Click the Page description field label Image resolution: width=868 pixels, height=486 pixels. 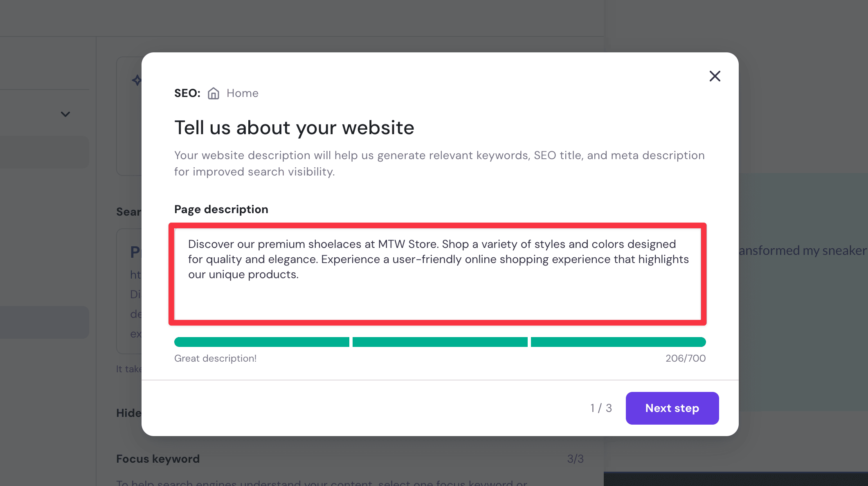coord(221,209)
